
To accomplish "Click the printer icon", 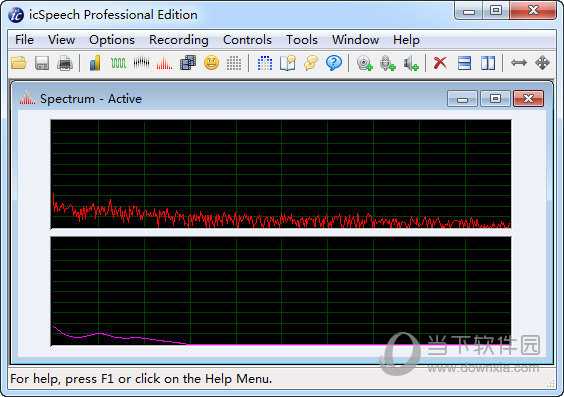I will 65,63.
